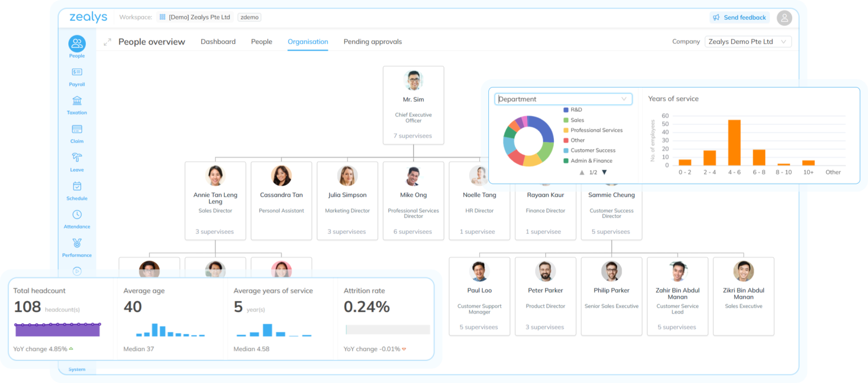Image resolution: width=868 pixels, height=383 pixels.
Task: Click Annie Tan Leng Leng's photo
Action: [215, 176]
